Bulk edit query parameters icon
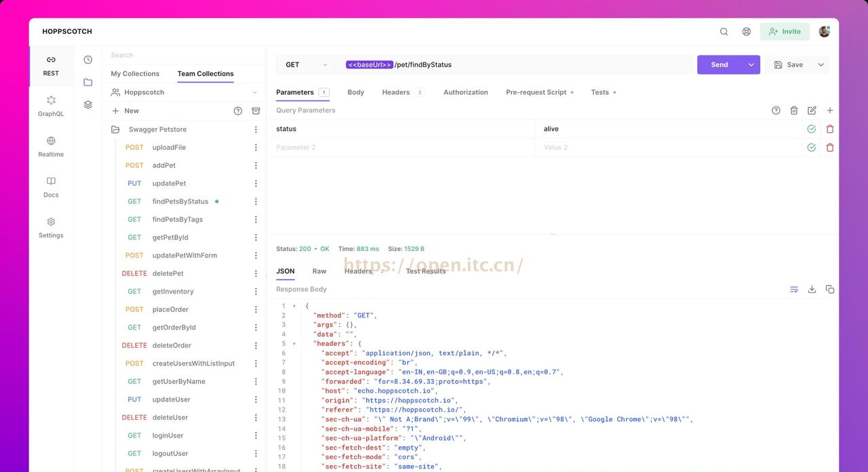 tap(812, 111)
